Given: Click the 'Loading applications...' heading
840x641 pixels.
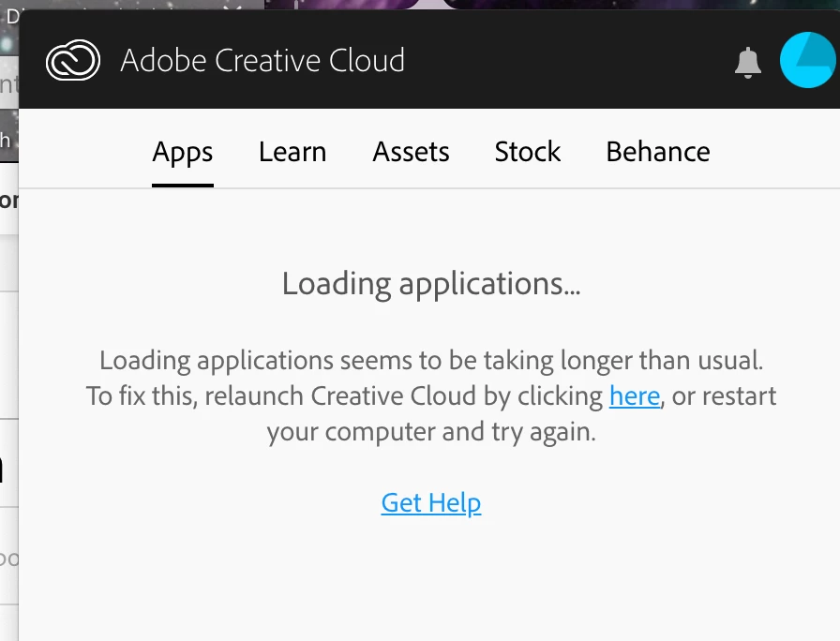Looking at the screenshot, I should click(431, 284).
